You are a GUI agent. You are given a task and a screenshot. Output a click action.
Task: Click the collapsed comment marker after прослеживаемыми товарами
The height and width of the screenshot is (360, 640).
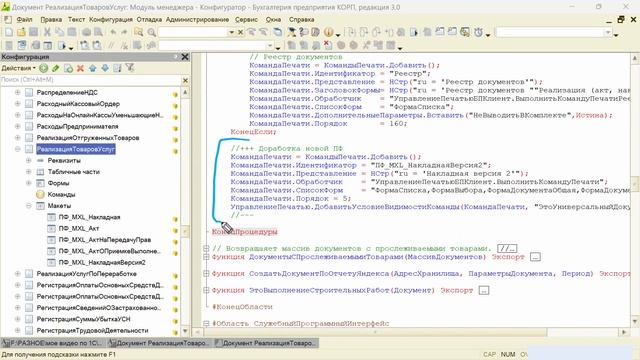(x=507, y=248)
